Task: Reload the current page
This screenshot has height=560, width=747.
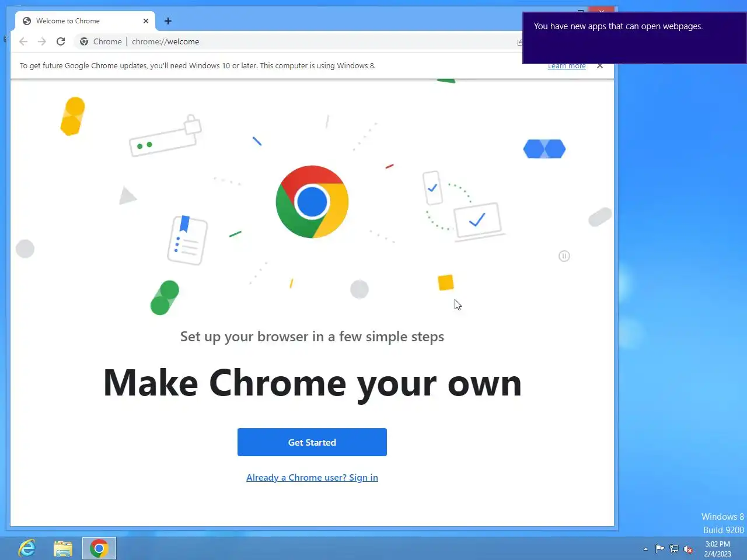Action: click(x=61, y=41)
